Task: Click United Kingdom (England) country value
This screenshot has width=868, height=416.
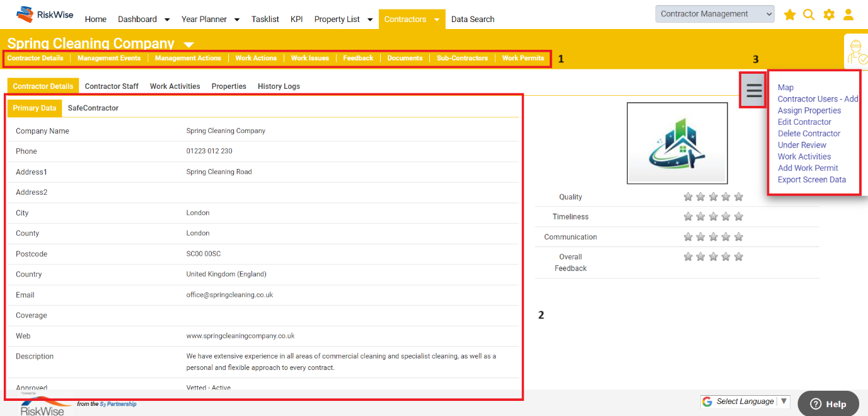Action: (x=226, y=274)
